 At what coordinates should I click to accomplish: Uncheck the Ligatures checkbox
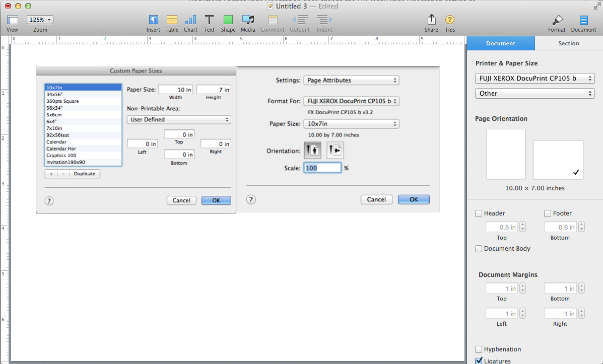[479, 361]
